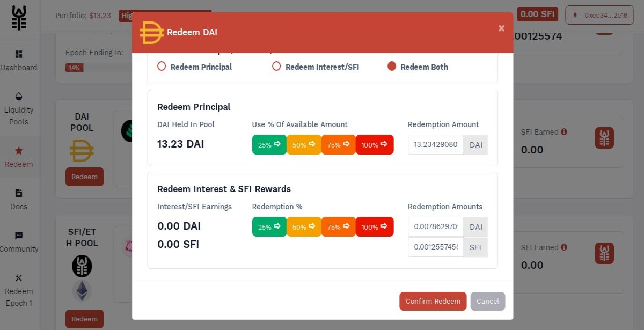Viewport: 644px width, 330px height.
Task: Click the SFI redemption amount field
Action: point(436,247)
